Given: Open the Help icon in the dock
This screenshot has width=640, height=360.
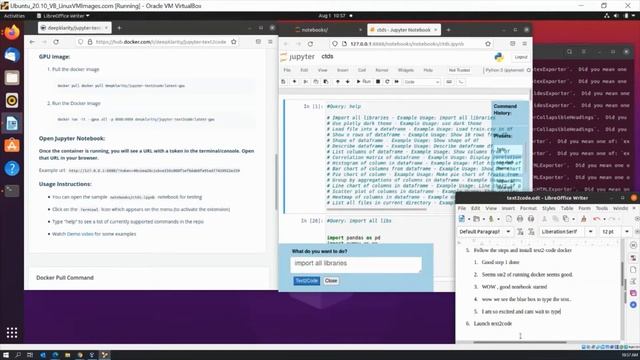Looking at the screenshot, I should pos(12,168).
